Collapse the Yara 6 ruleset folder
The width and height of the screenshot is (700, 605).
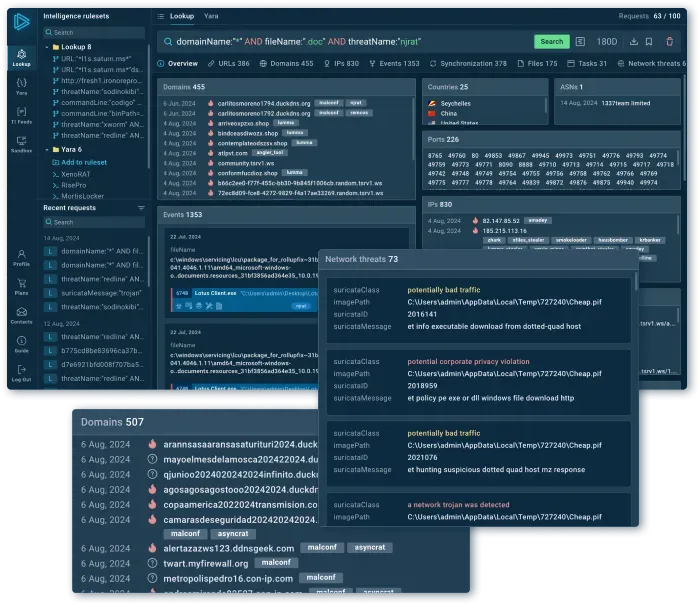[48, 149]
